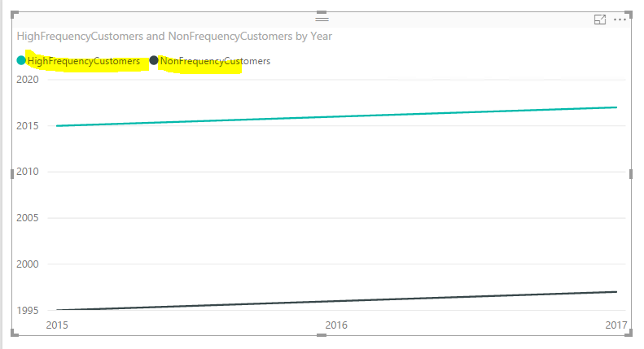Viewport: 644px width, 349px height.
Task: Click the 1995 y-axis label
Action: click(x=28, y=311)
